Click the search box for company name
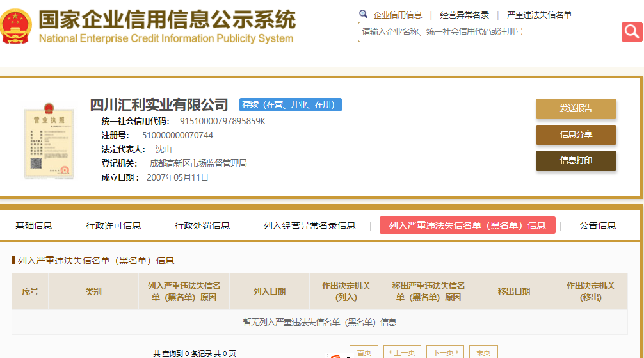This screenshot has width=644, height=358. [x=490, y=32]
